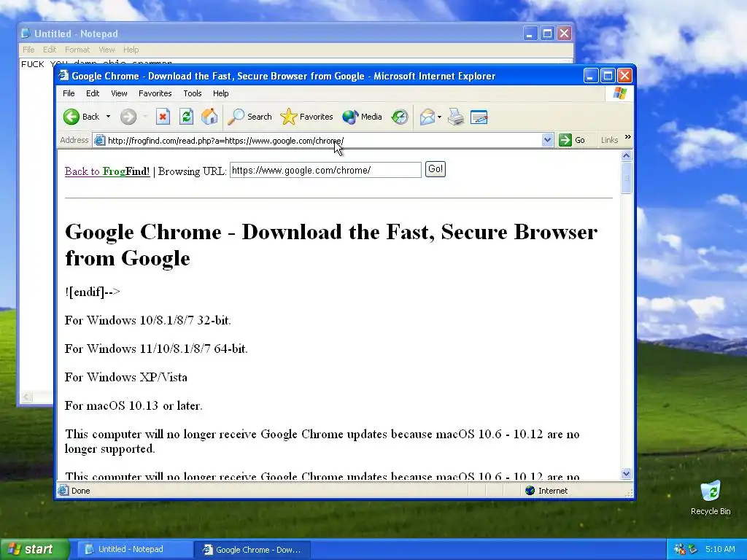Click scrollbar up arrow in Internet Explorer

point(627,156)
